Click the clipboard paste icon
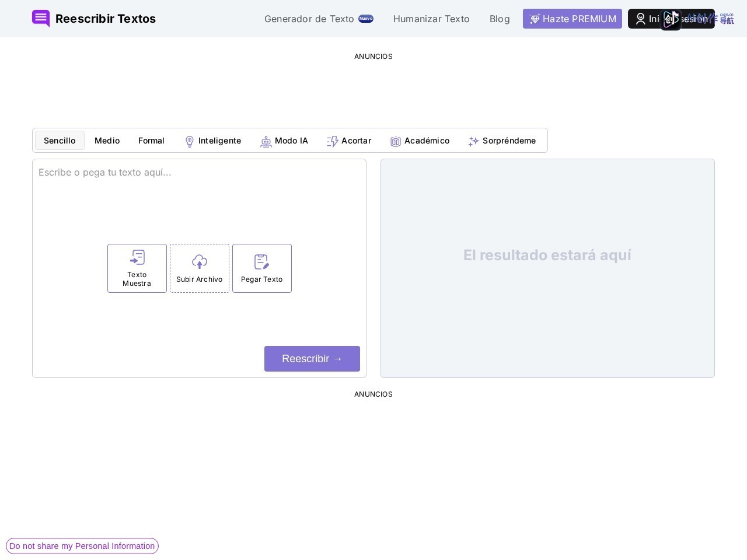Viewport: 747px width, 560px height. point(262,262)
